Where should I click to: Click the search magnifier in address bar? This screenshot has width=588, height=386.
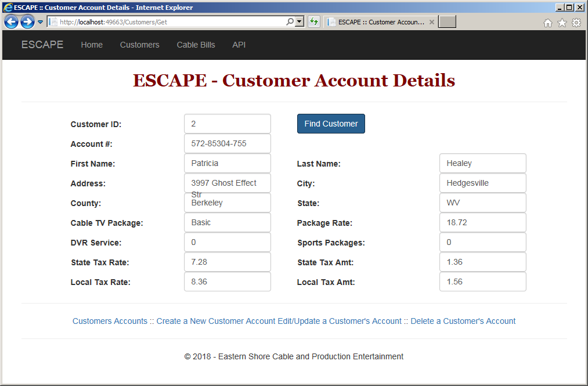(290, 21)
